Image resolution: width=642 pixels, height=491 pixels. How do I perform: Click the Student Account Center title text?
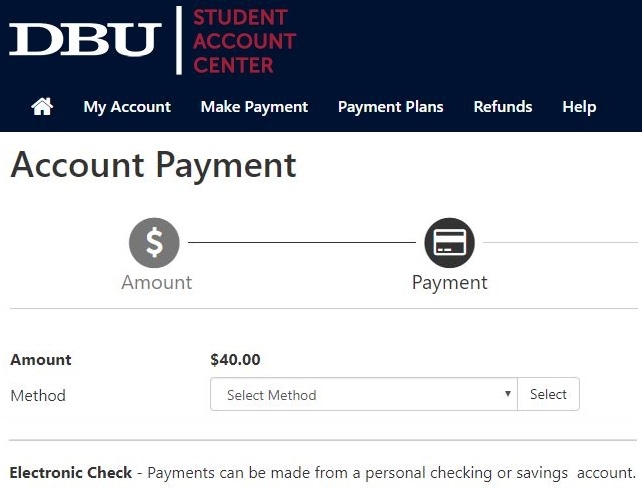coord(244,41)
